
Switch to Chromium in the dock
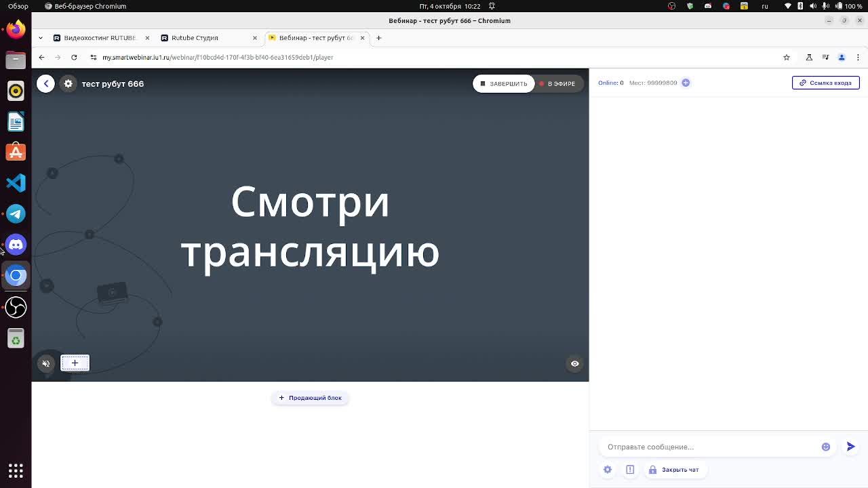[x=16, y=276]
